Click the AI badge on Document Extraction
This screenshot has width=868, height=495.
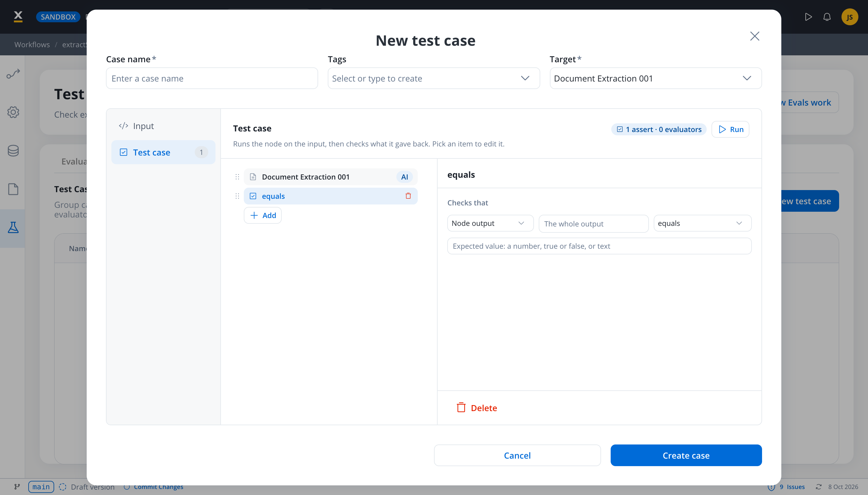(404, 177)
